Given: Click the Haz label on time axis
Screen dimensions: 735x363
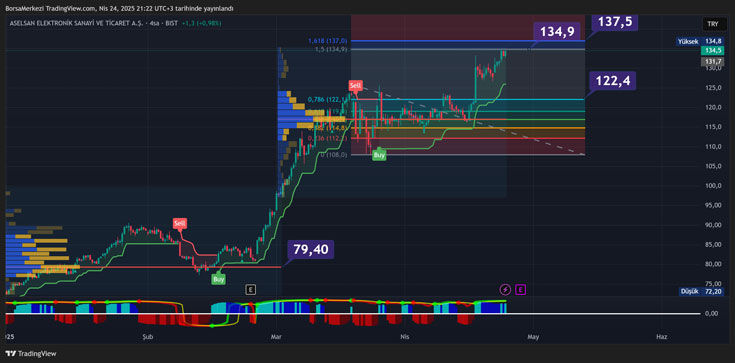Looking at the screenshot, I should tap(661, 337).
